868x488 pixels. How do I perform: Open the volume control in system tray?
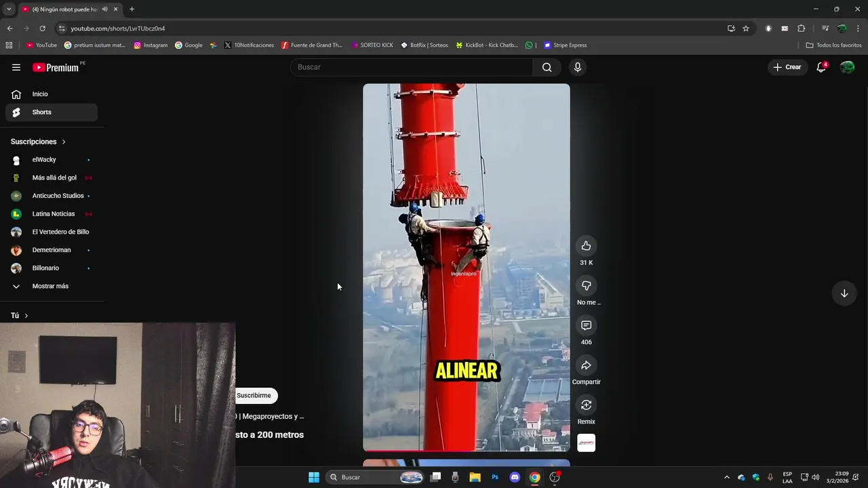point(816,477)
